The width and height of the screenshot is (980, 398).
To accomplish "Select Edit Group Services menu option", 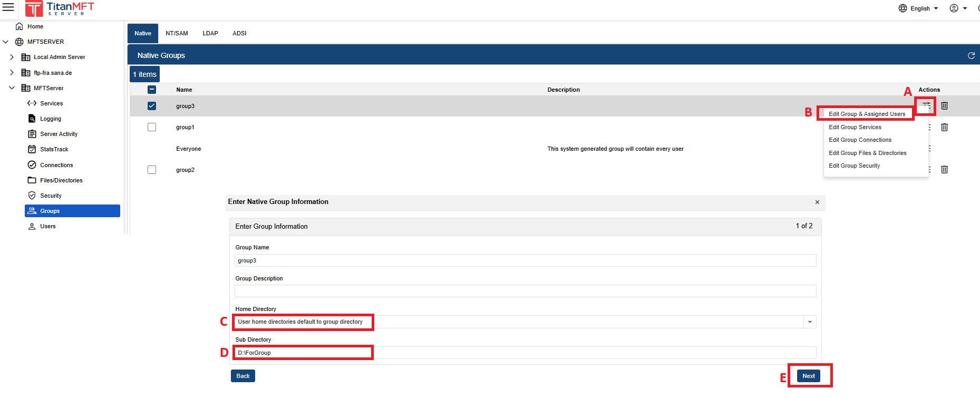I will coord(855,127).
